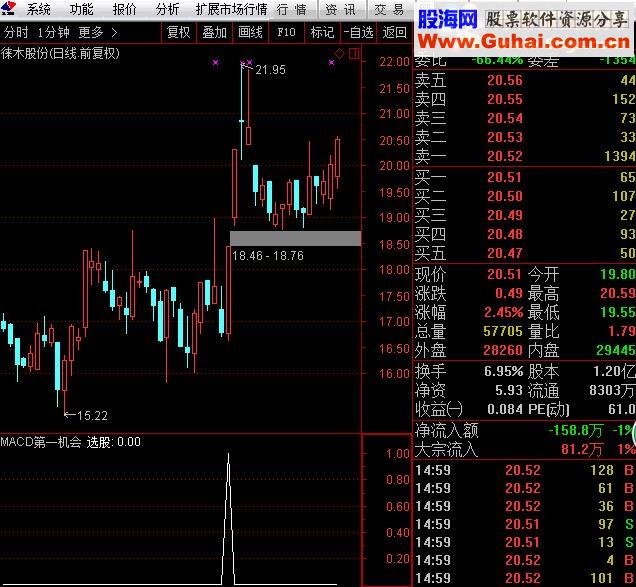636x587 pixels.
Task: Click the 卖二 row at 20.53
Action: click(x=524, y=138)
